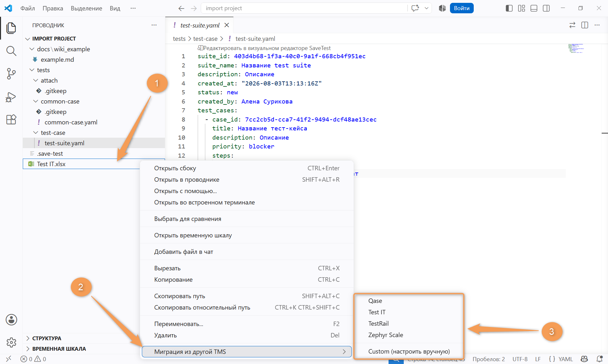Image resolution: width=608 pixels, height=364 pixels.
Task: Go back with the left arrow
Action: click(181, 8)
